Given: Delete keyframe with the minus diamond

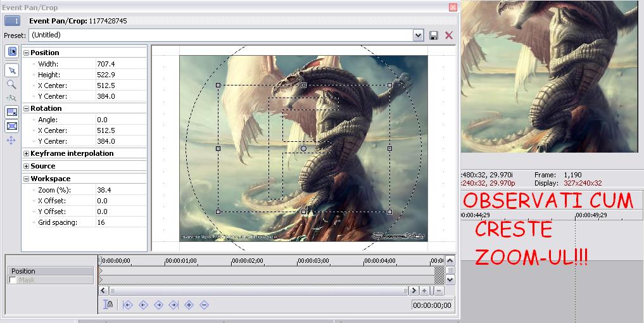Looking at the screenshot, I should 204,305.
